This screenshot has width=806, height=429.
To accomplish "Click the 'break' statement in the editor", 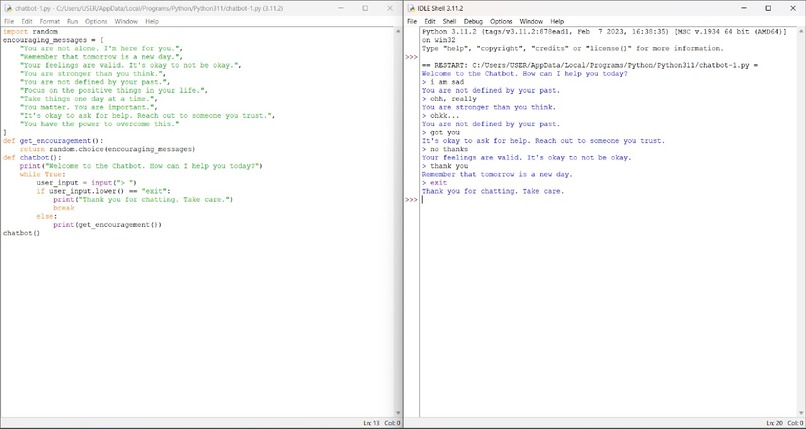I will click(x=64, y=208).
